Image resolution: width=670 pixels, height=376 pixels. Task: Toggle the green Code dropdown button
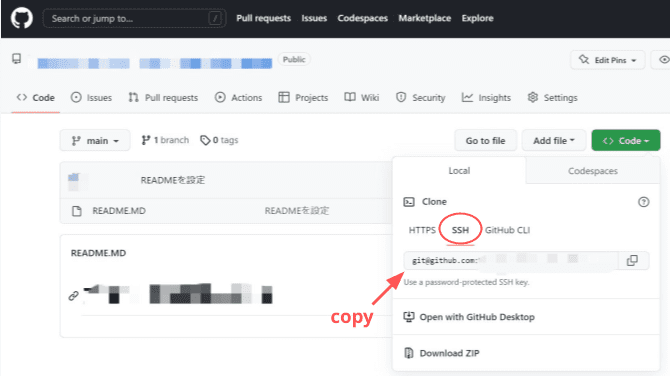[x=626, y=141]
